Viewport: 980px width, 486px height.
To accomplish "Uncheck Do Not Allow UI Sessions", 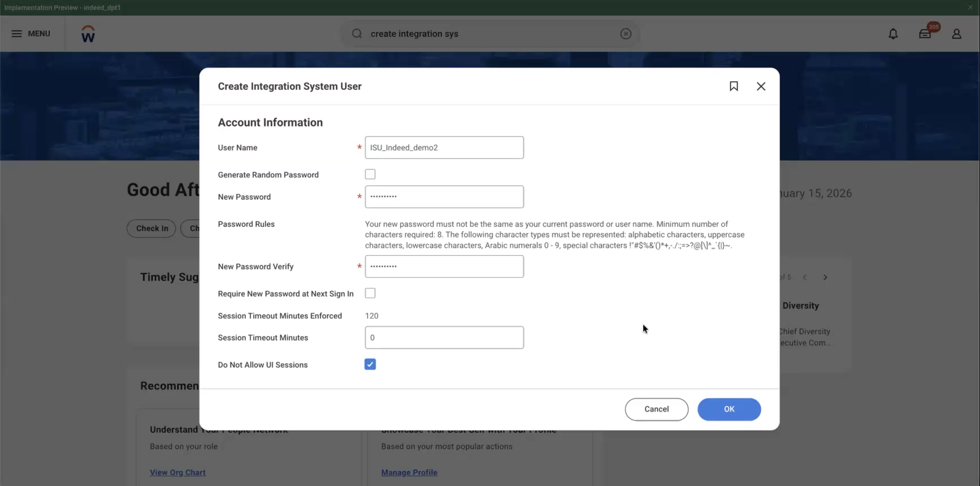I will pos(370,364).
